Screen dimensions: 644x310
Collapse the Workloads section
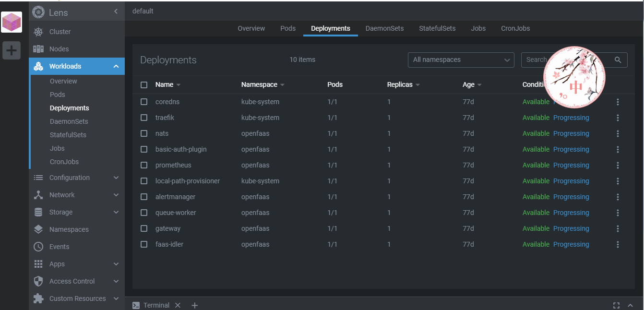pyautogui.click(x=116, y=66)
